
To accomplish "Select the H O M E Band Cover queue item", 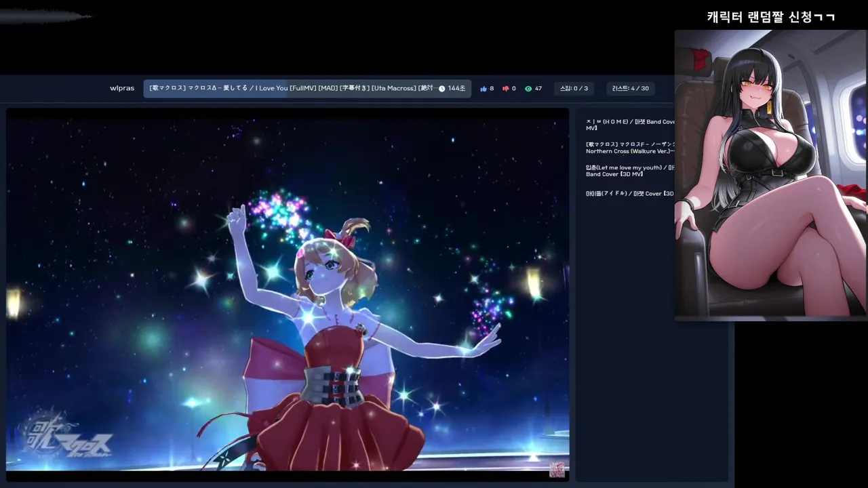I will click(630, 125).
